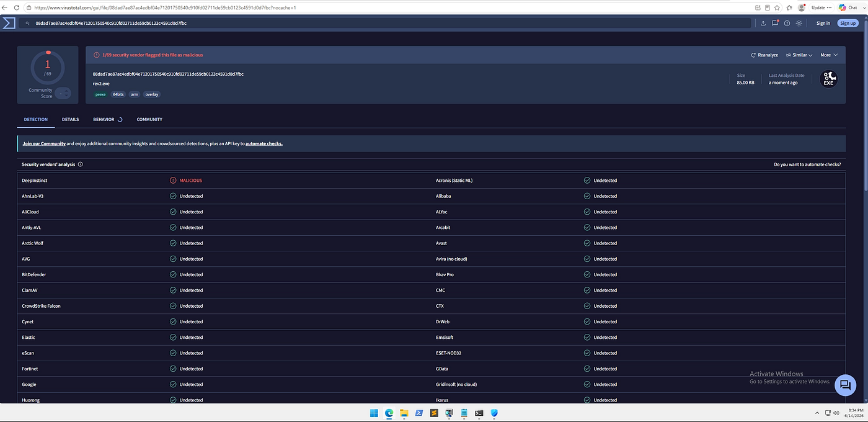Click the Sign up button
Image resolution: width=868 pixels, height=422 pixels.
click(x=848, y=23)
